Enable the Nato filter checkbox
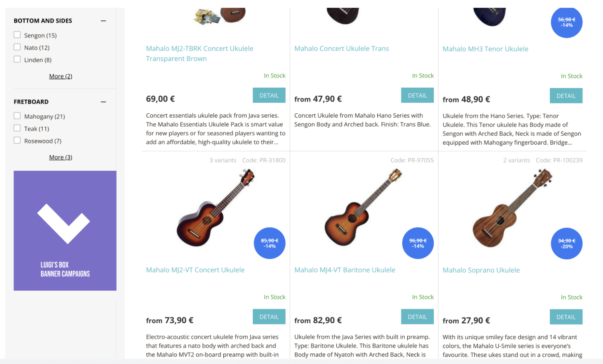603x364 pixels. point(17,47)
